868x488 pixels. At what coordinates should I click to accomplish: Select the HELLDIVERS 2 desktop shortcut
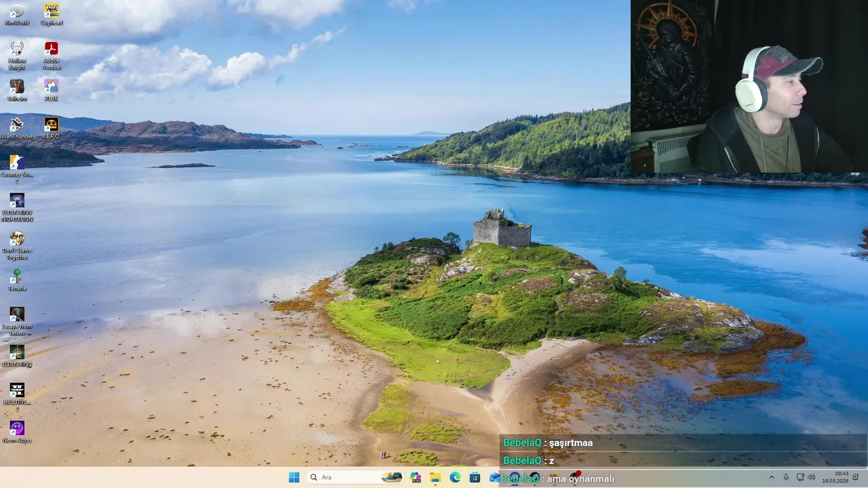(x=17, y=397)
